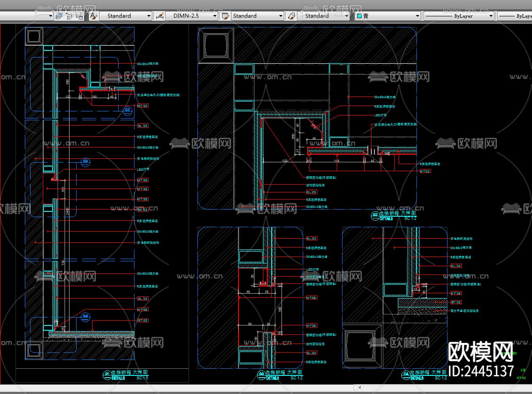Screen dimensions: 532x394
Task: Click the 02 DETAILS SC 1:2 title
Action: coord(393,216)
